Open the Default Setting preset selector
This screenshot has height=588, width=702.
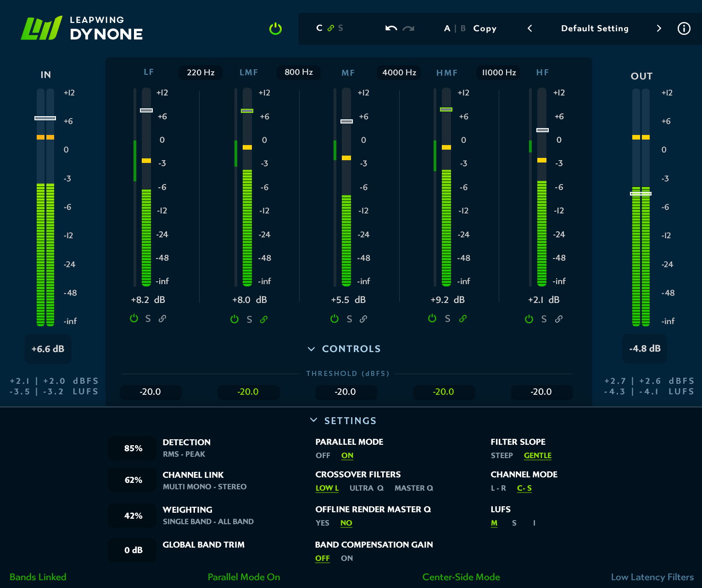point(595,28)
